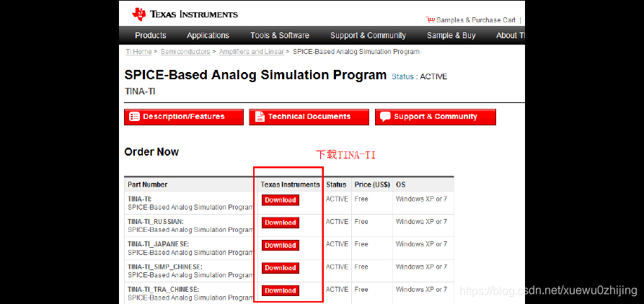Click the Description/Features button
644x304 pixels.
click(x=184, y=117)
